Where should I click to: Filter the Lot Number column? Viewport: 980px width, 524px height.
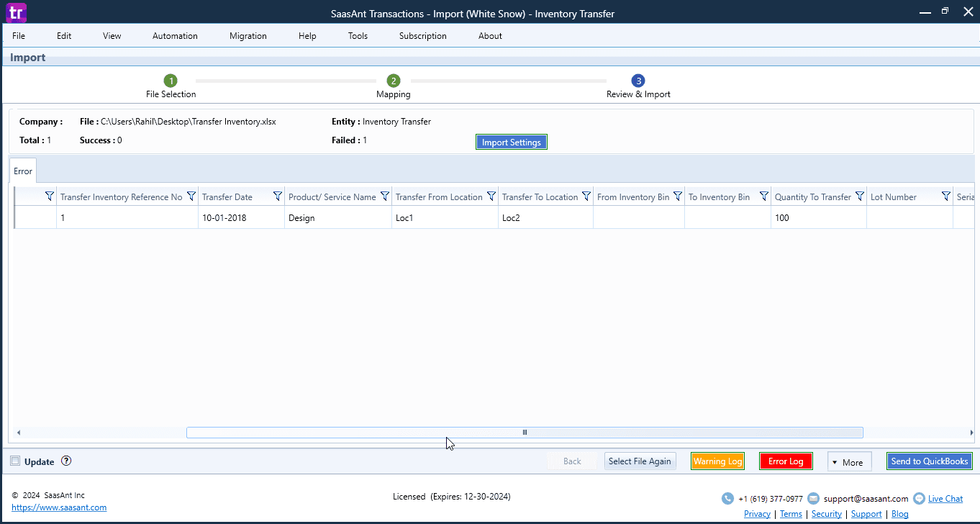[946, 196]
